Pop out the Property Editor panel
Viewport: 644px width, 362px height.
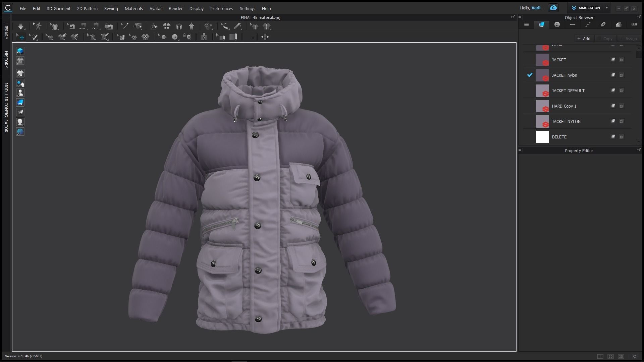point(638,150)
